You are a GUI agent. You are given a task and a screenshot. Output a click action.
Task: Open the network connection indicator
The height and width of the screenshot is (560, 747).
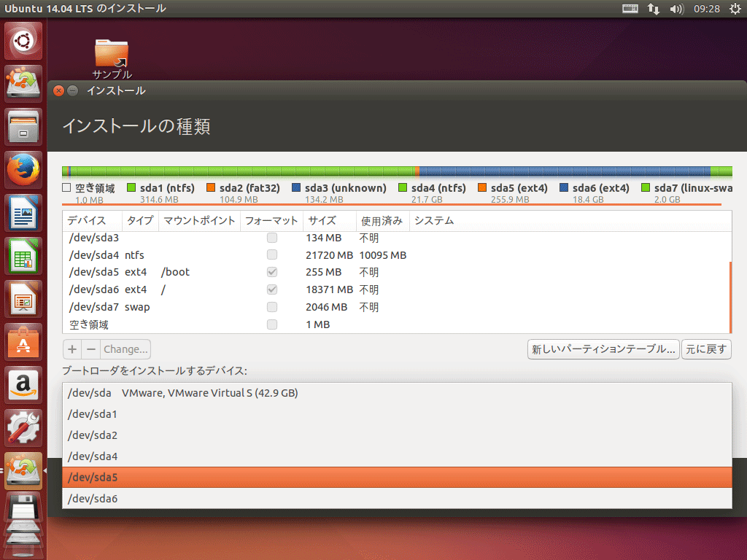(x=653, y=9)
